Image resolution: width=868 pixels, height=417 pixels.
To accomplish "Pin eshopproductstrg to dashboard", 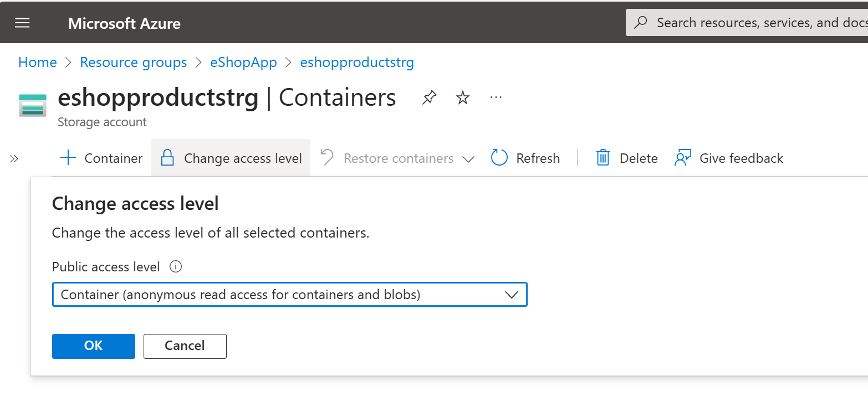I will [x=429, y=98].
